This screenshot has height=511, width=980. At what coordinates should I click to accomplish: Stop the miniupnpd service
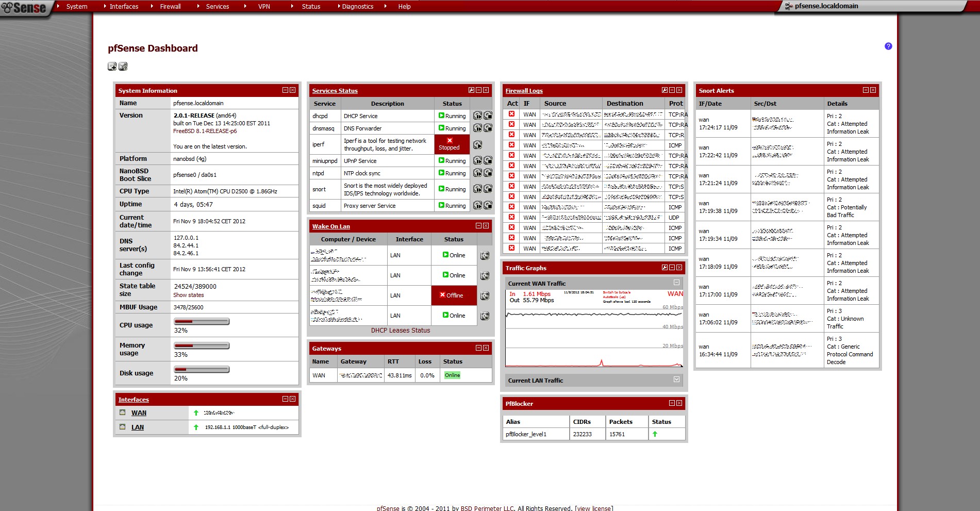(x=488, y=160)
